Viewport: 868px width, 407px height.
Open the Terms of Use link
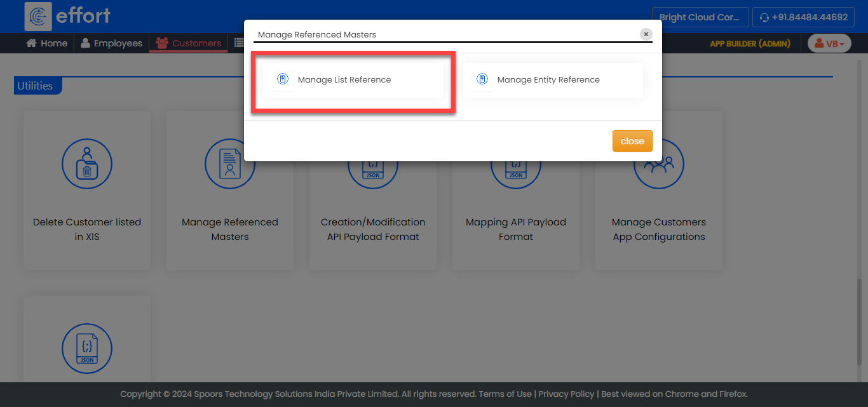pyautogui.click(x=505, y=394)
